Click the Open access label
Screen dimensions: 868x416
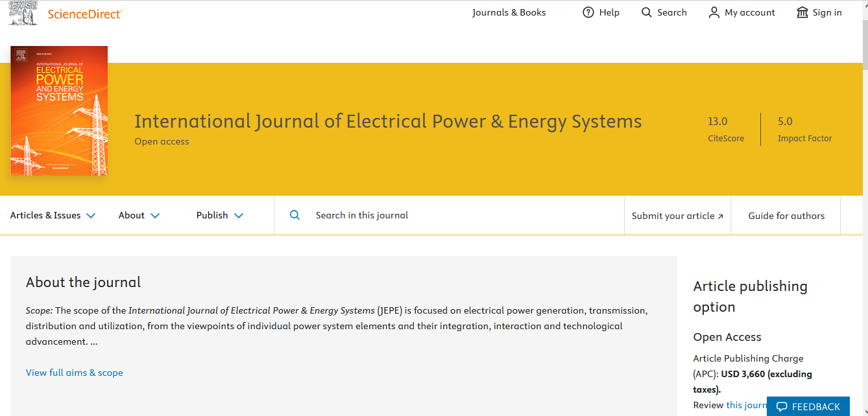162,141
